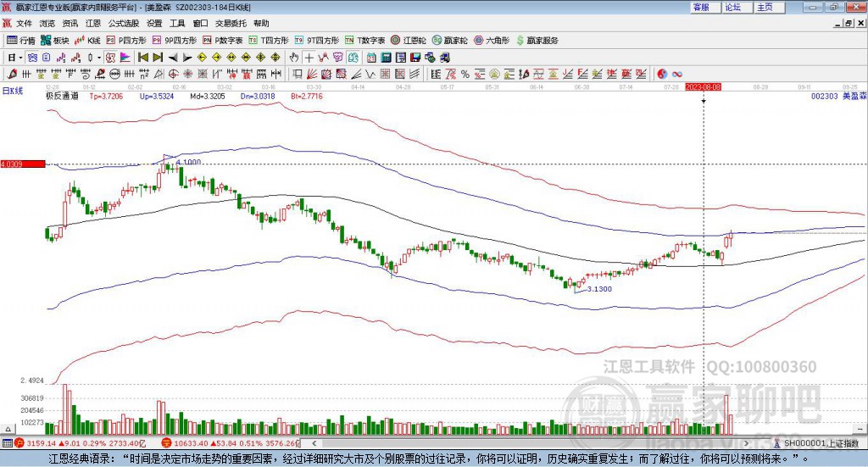Open the 浏览 menu

pyautogui.click(x=47, y=23)
